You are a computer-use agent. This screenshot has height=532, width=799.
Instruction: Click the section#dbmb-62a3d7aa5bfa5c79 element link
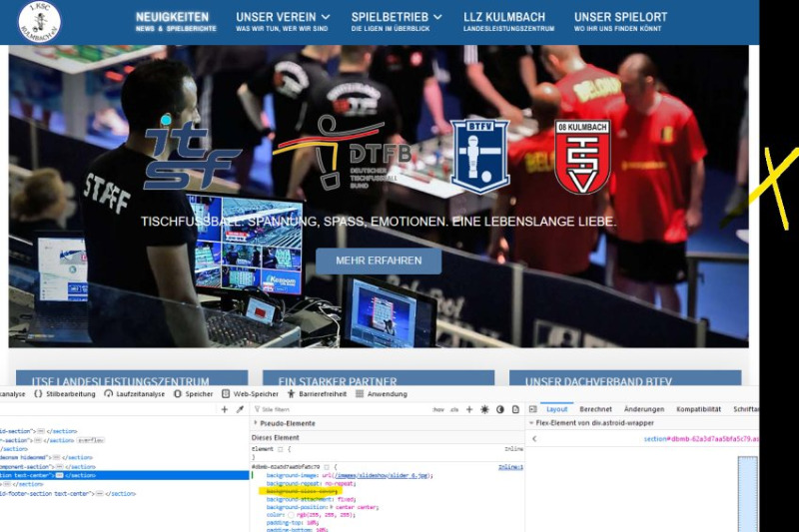click(x=701, y=439)
